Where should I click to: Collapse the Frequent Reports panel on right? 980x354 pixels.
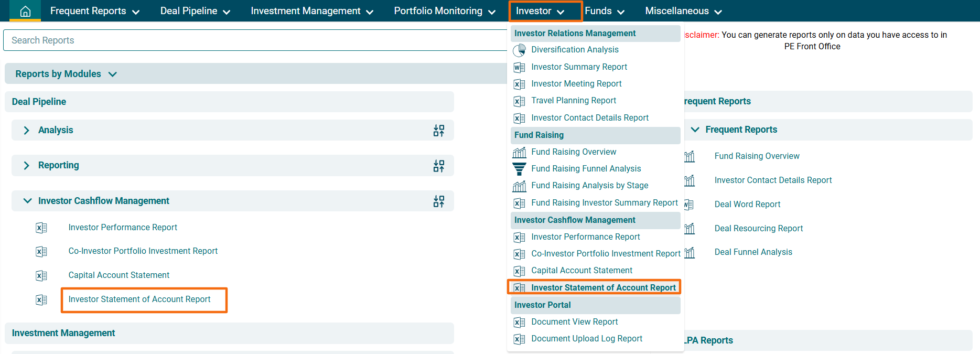coord(695,130)
